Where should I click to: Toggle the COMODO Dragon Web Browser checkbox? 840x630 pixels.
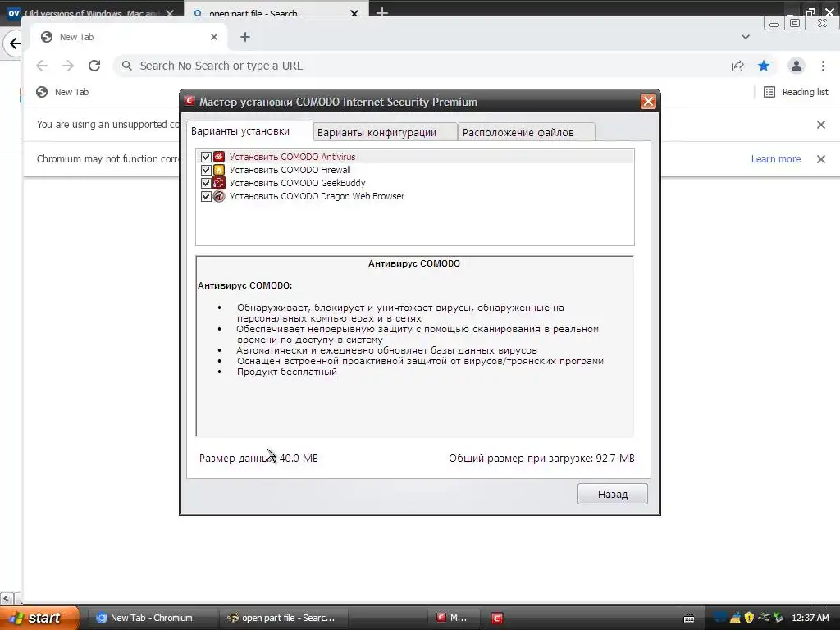pos(206,196)
